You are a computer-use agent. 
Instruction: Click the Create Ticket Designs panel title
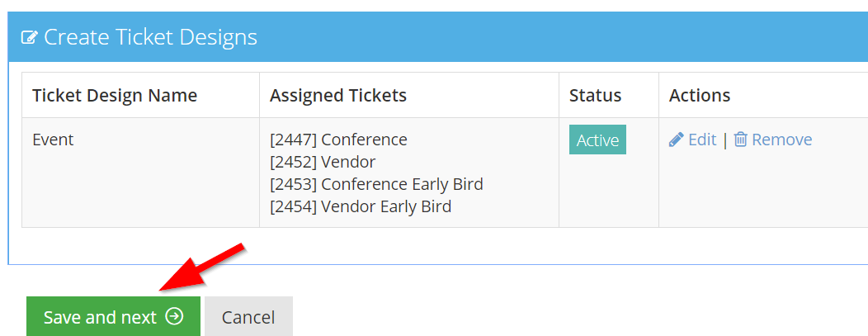(150, 37)
